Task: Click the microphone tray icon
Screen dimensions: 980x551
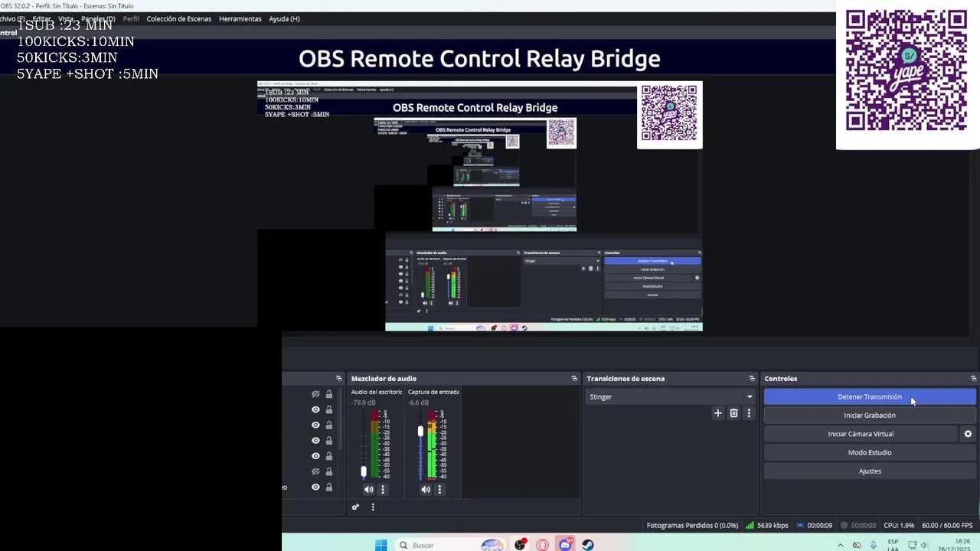Action: (x=874, y=545)
